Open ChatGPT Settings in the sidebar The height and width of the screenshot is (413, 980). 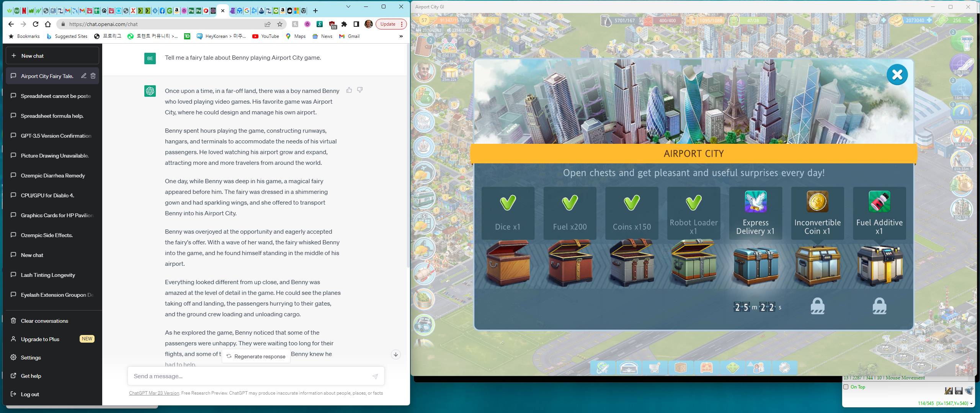[52, 358]
